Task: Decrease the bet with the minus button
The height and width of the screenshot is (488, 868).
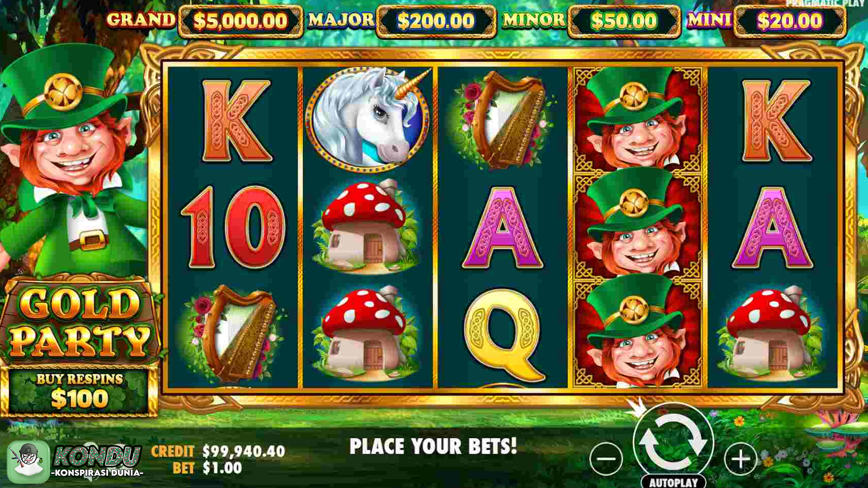Action: [606, 459]
